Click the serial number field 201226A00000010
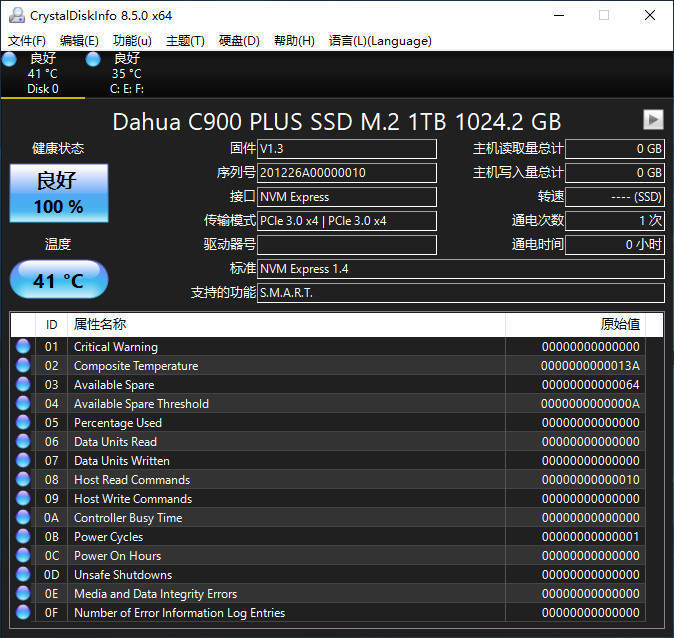Screen dimensions: 674x638 point(346,173)
